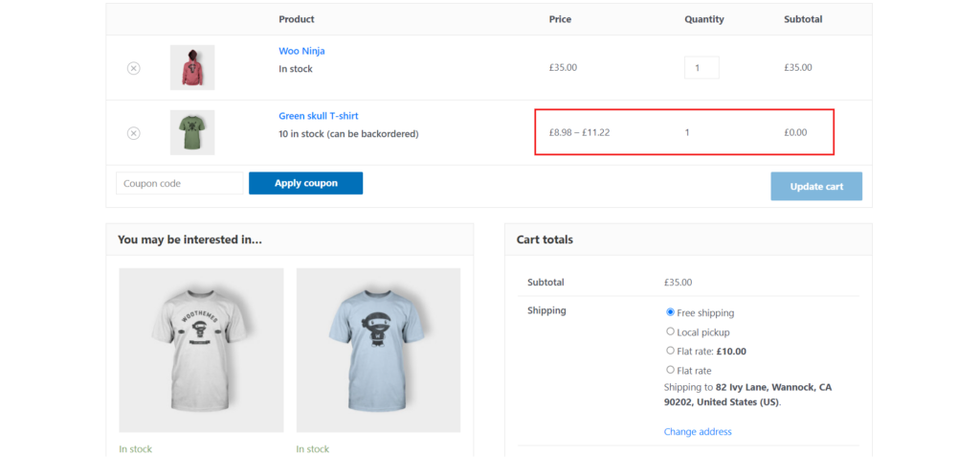Click the Quantity column header
This screenshot has height=457, width=980.
pyautogui.click(x=704, y=19)
